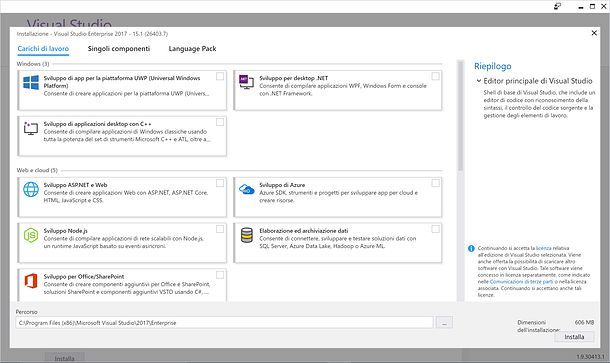Click the ASP.NET globe icon

coord(31,189)
